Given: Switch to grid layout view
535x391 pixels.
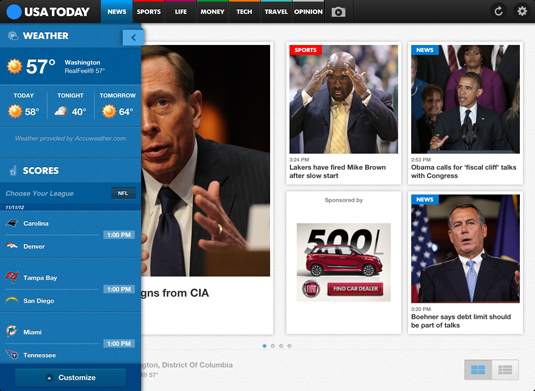Looking at the screenshot, I should 478,370.
